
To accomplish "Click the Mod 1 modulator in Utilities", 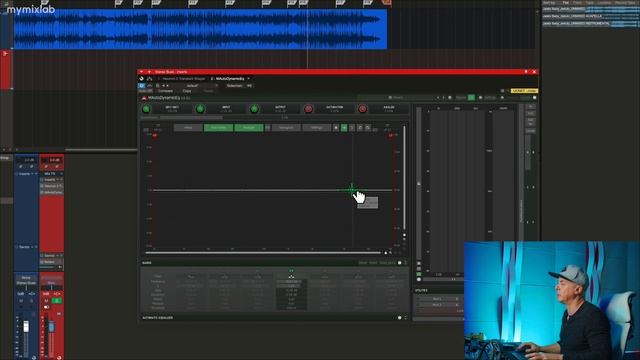I will [438, 299].
